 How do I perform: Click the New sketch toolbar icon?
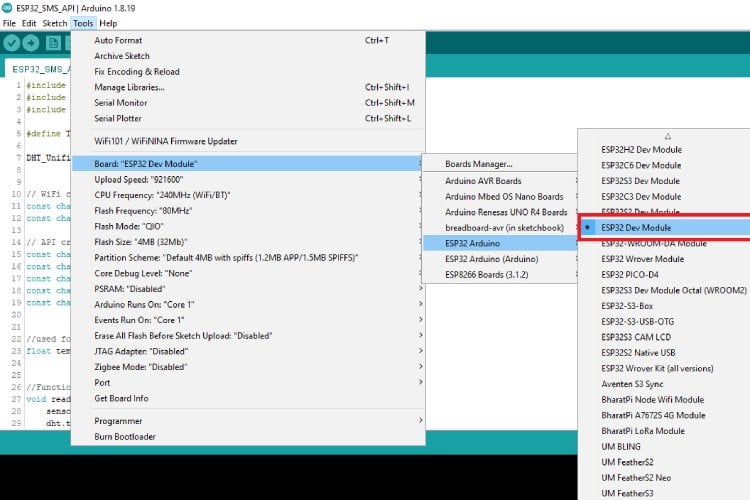[x=53, y=42]
